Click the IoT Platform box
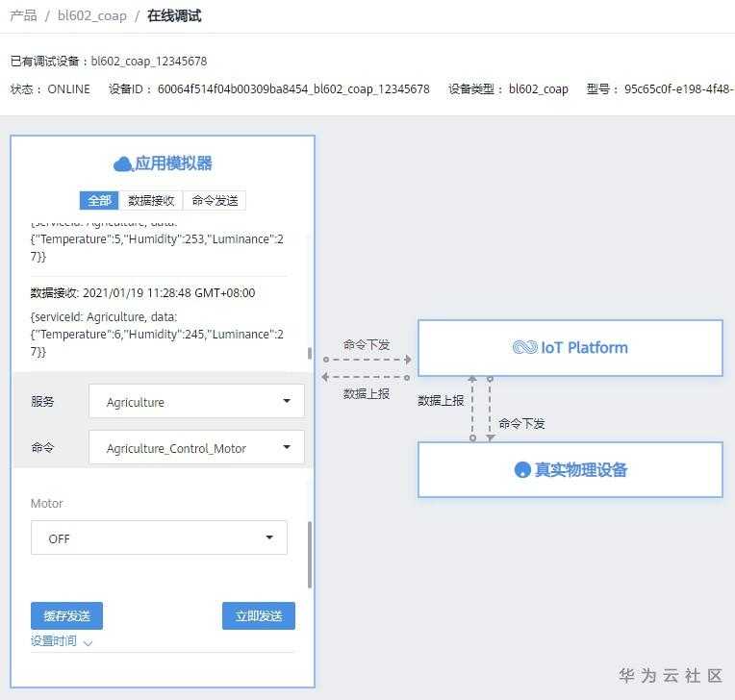This screenshot has width=735, height=700. pyautogui.click(x=570, y=348)
